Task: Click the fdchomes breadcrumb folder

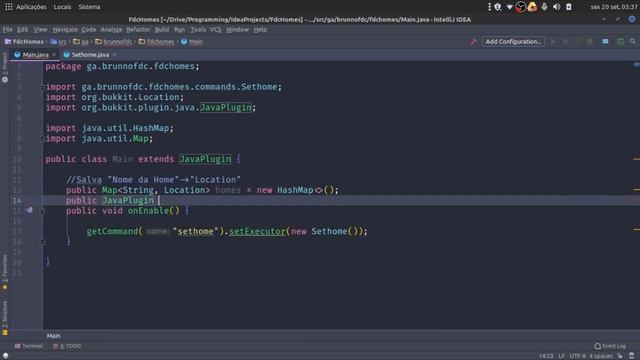Action: (156, 42)
